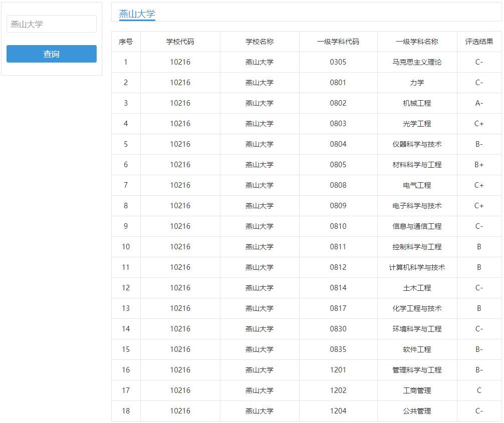Click subject code 0802

(338, 103)
